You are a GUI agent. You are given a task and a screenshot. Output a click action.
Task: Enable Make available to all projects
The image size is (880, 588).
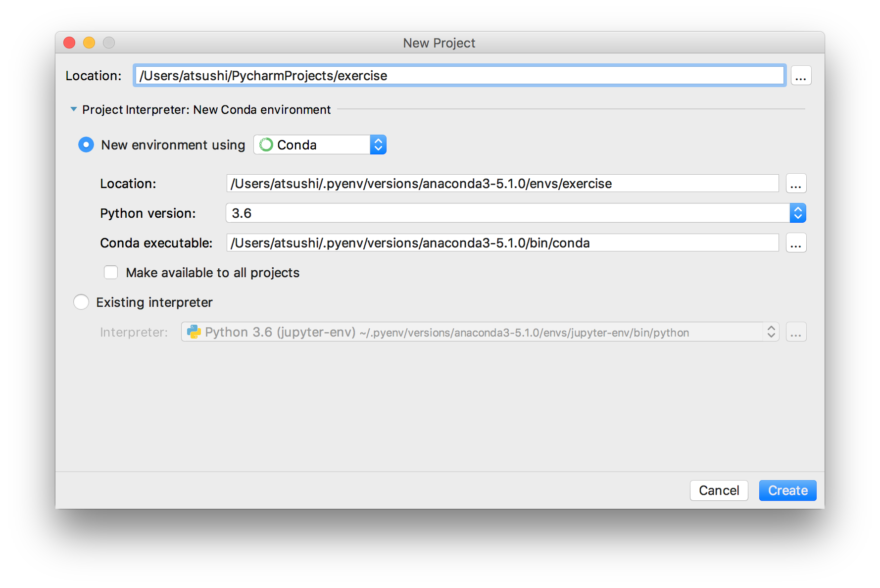pyautogui.click(x=111, y=272)
